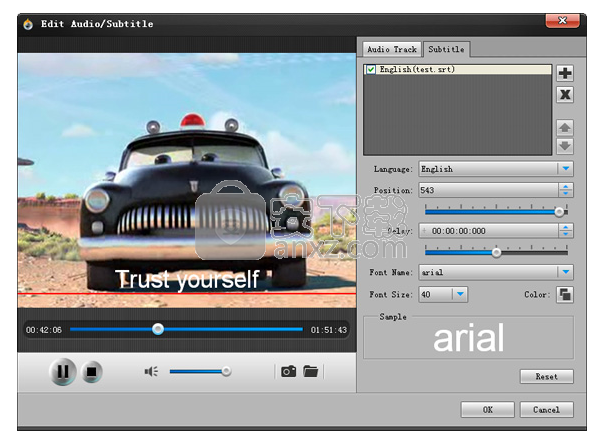Click the Delay time field 00:00:00:000
Viewport: 606px width, 443px height.
pyautogui.click(x=489, y=231)
